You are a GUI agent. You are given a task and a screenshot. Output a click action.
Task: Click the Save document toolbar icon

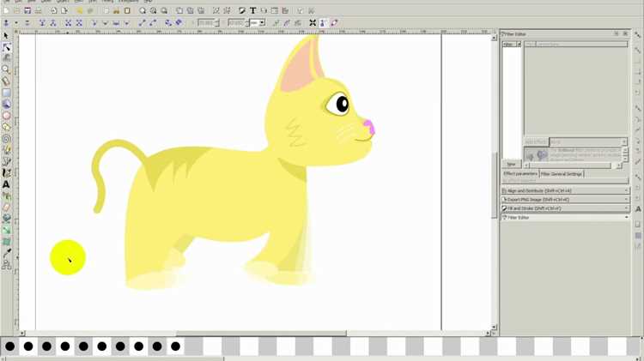27,10
